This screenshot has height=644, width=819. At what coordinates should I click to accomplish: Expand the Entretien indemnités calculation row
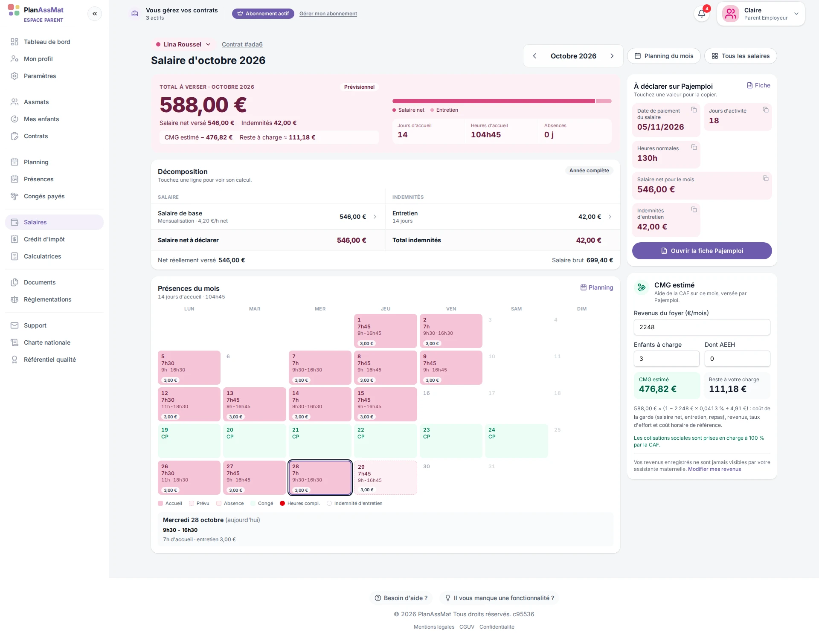(502, 217)
